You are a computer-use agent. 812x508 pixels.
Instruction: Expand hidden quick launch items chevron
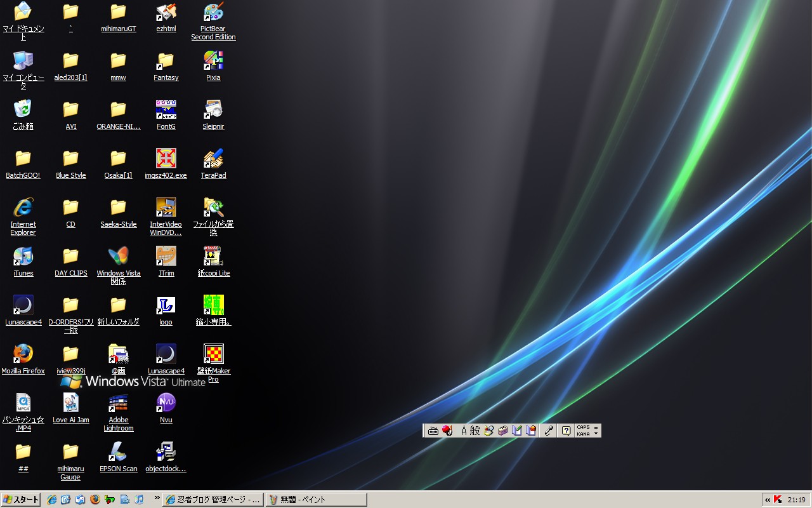coord(157,499)
